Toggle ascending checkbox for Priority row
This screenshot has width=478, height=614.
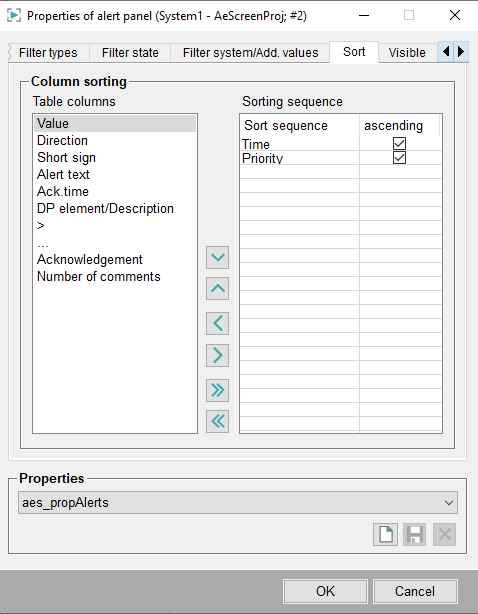point(399,158)
